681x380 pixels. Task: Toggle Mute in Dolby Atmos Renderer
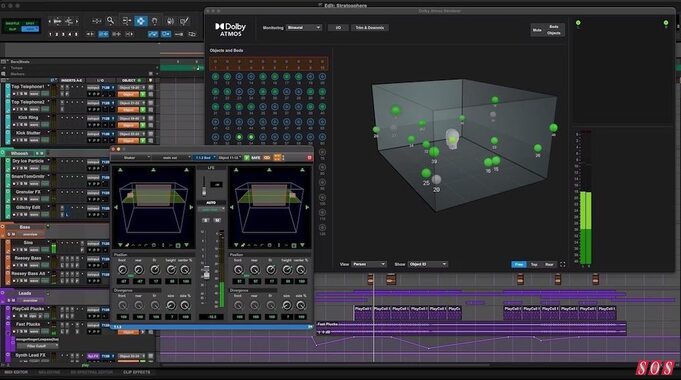point(537,30)
